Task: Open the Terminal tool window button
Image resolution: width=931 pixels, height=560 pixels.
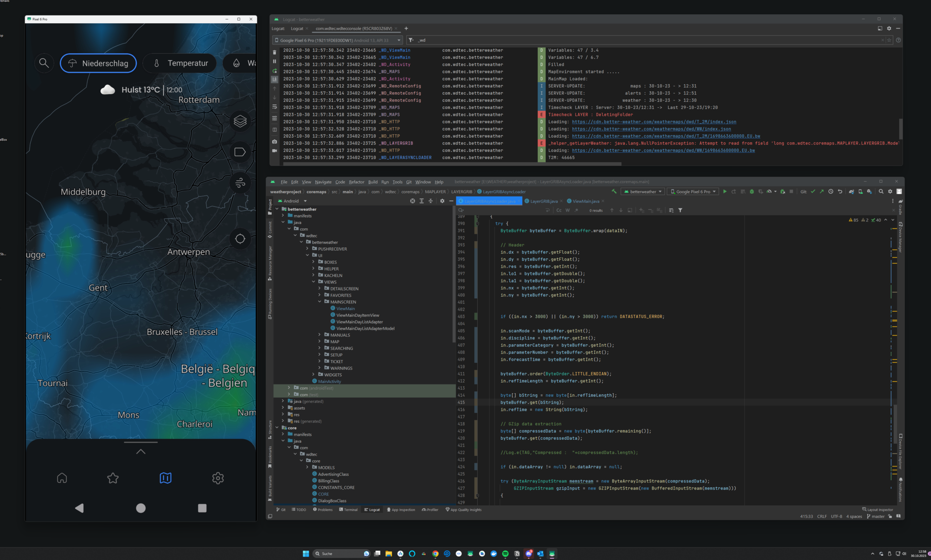Action: [x=348, y=510]
